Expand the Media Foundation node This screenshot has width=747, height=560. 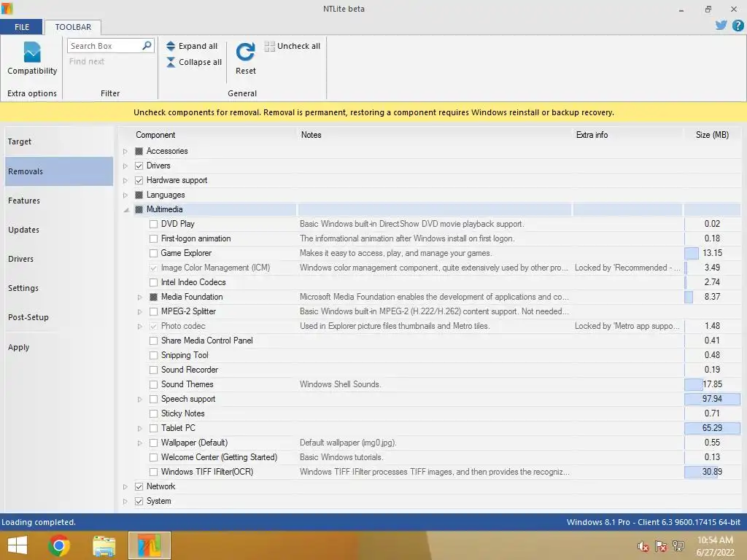(139, 297)
